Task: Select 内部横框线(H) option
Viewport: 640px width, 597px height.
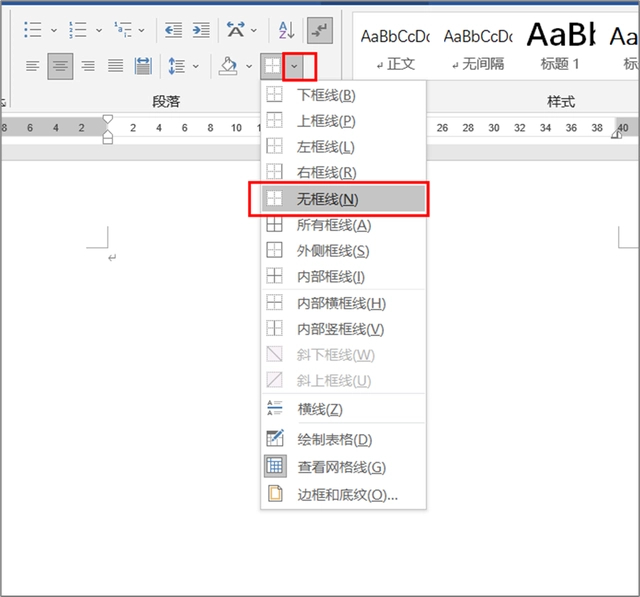Action: (343, 303)
